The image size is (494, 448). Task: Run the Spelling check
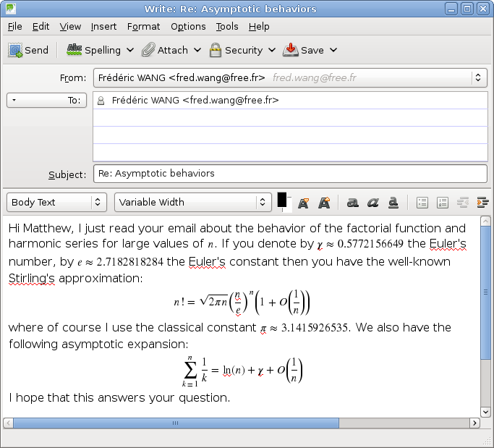(93, 50)
